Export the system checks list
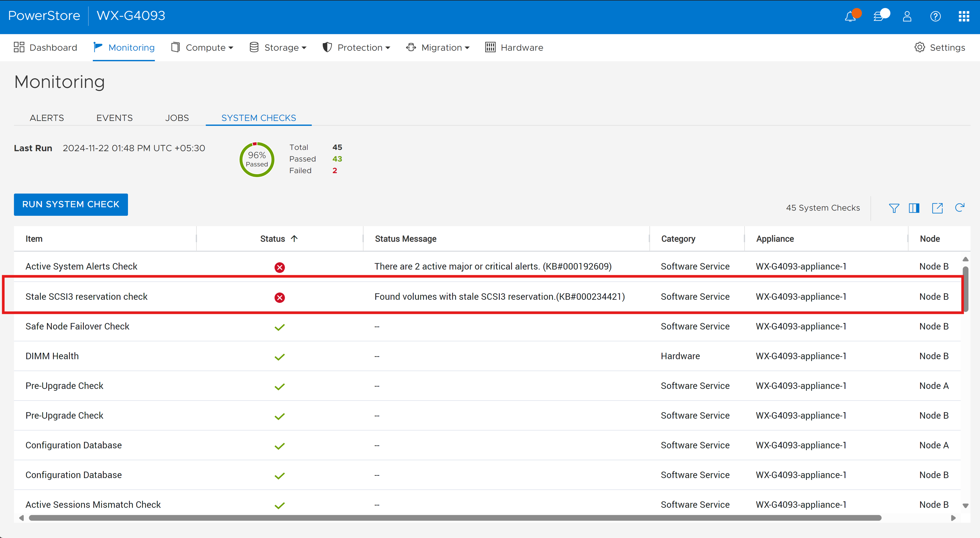The image size is (980, 538). (x=937, y=208)
